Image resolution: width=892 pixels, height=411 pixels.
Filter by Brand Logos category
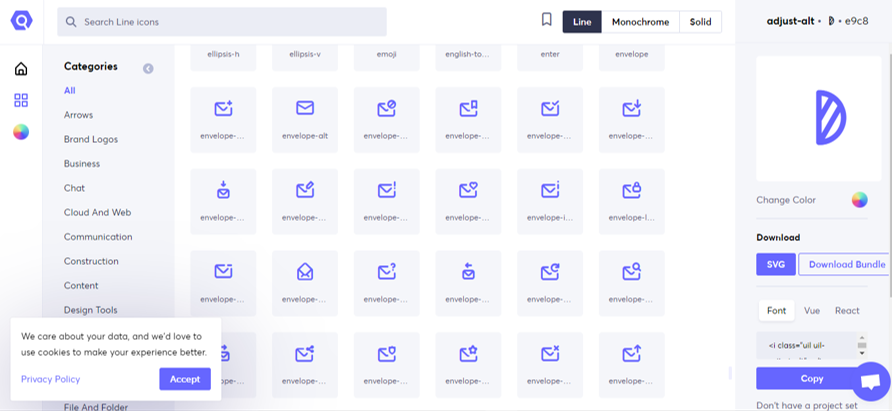(x=91, y=139)
